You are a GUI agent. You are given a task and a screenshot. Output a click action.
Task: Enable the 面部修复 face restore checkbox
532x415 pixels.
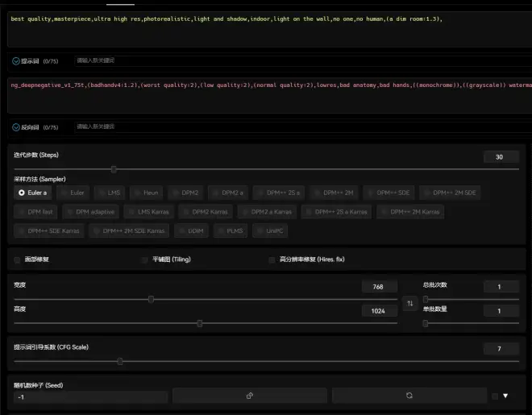17,260
